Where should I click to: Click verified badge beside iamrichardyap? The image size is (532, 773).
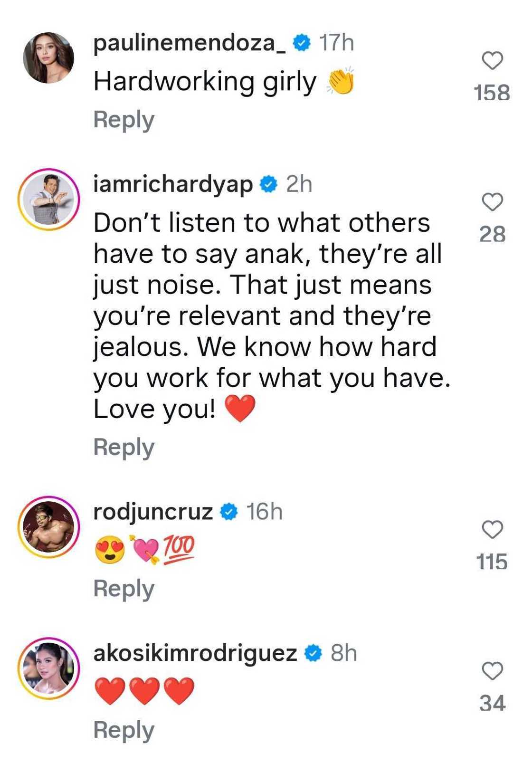coord(268,184)
